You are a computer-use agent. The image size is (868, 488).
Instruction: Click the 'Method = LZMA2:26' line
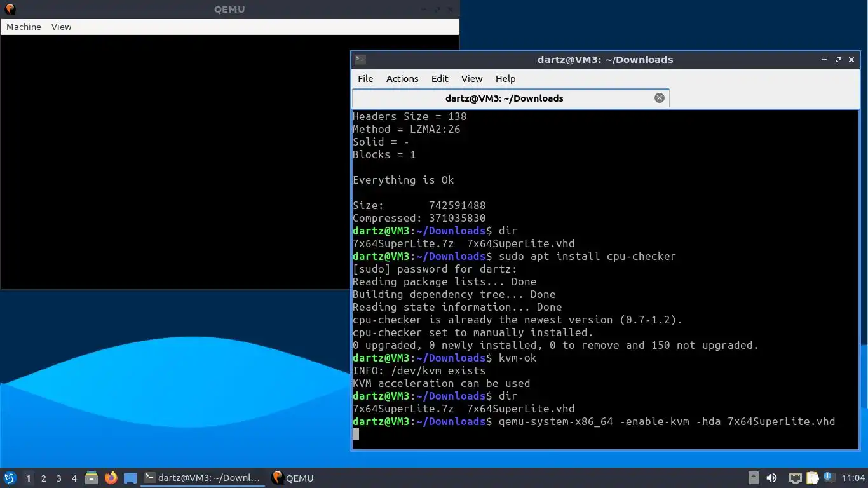(x=407, y=129)
